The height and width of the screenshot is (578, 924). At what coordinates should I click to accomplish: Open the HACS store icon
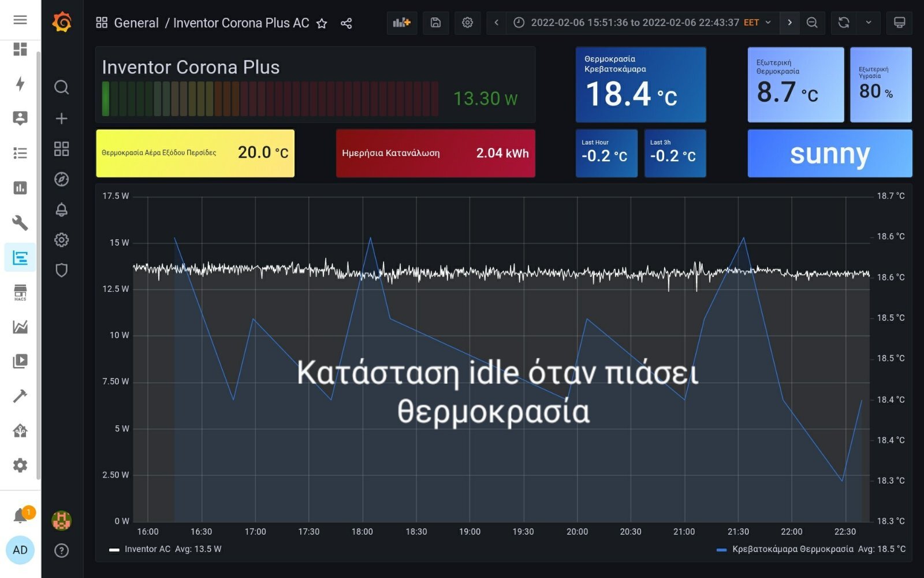point(20,292)
